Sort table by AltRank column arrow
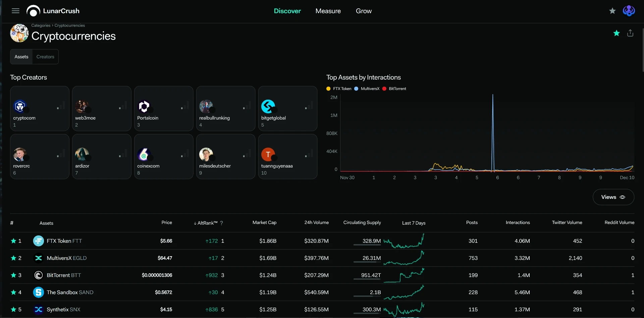644x318 pixels. click(x=195, y=223)
